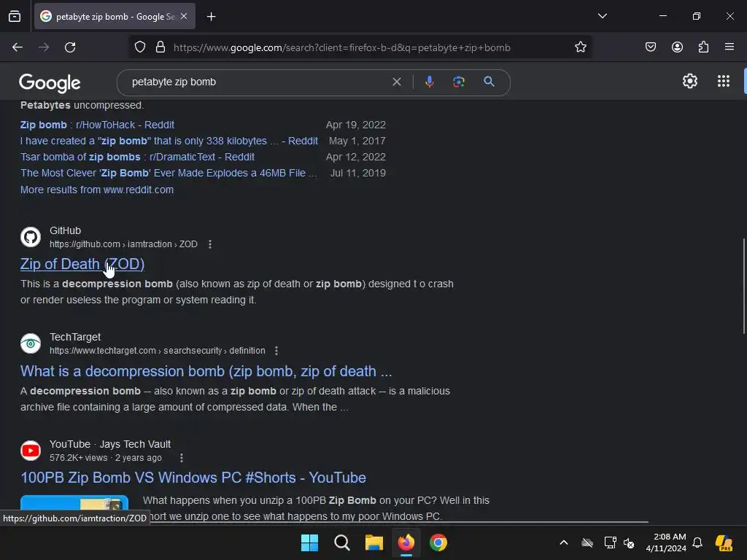Open tracking protection shield icon
The height and width of the screenshot is (560, 747).
click(x=139, y=47)
